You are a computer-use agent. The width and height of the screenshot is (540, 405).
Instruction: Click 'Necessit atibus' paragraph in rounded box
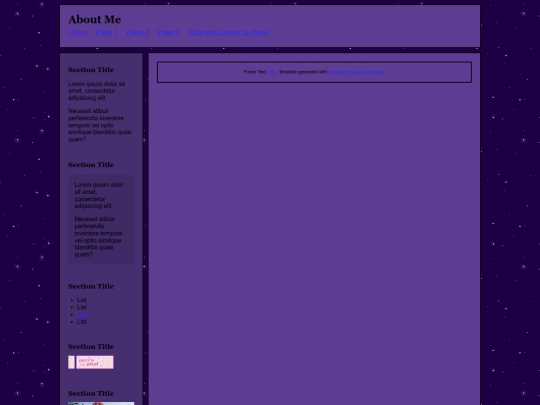pyautogui.click(x=98, y=237)
